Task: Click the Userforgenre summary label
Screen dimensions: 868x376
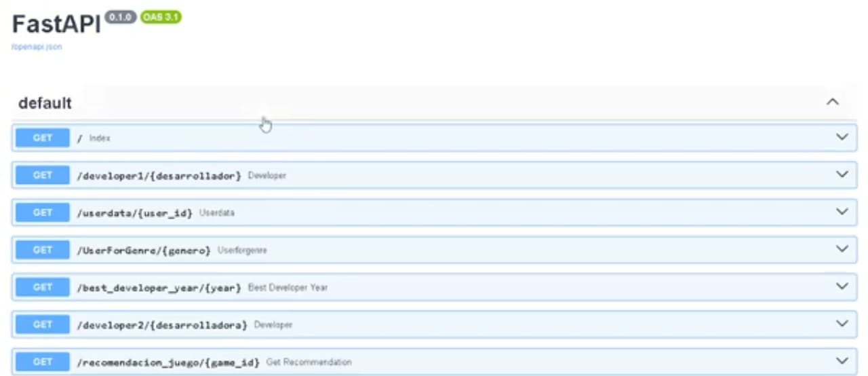Action: pyautogui.click(x=242, y=250)
